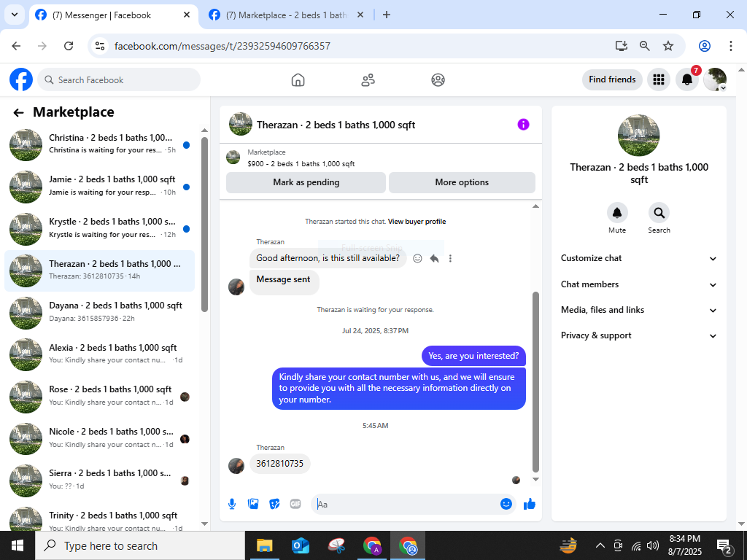Viewport: 747px width, 560px height.
Task: Click the conversation list scrollbar
Action: coord(204,225)
